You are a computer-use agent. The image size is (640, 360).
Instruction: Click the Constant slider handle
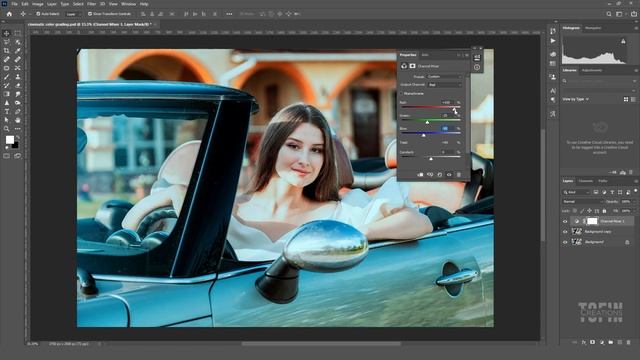431,159
